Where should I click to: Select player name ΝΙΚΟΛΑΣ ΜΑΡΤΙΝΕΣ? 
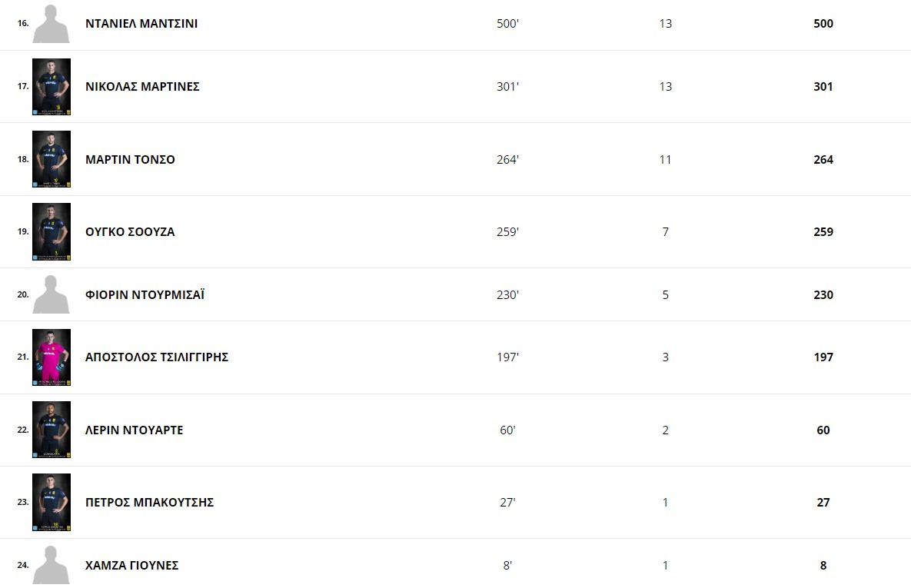[142, 87]
